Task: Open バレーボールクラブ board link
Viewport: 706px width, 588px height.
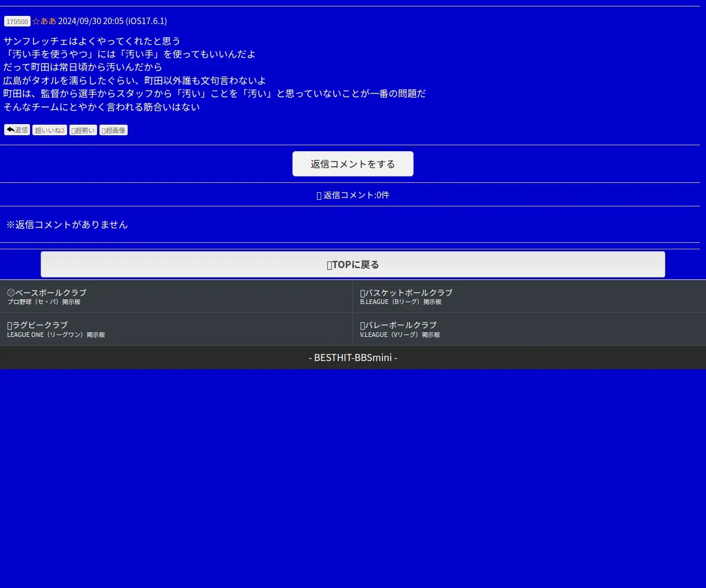Action: pyautogui.click(x=529, y=329)
